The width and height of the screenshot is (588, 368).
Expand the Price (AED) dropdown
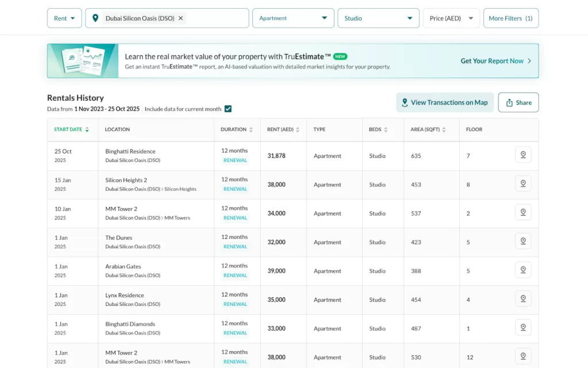451,18
